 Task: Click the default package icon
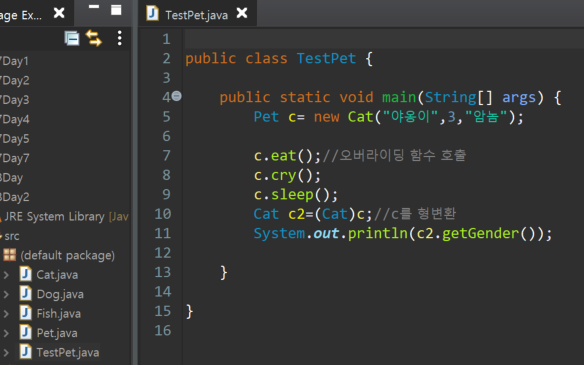coord(10,255)
